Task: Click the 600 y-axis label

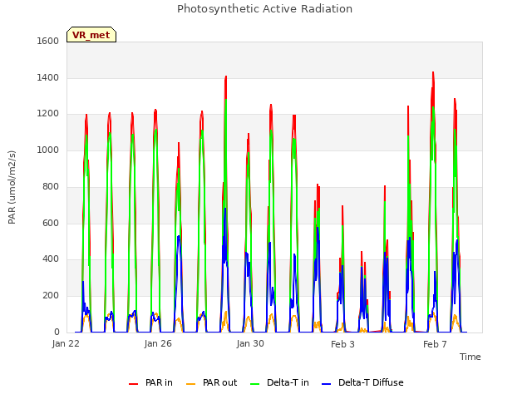Action: [51, 223]
